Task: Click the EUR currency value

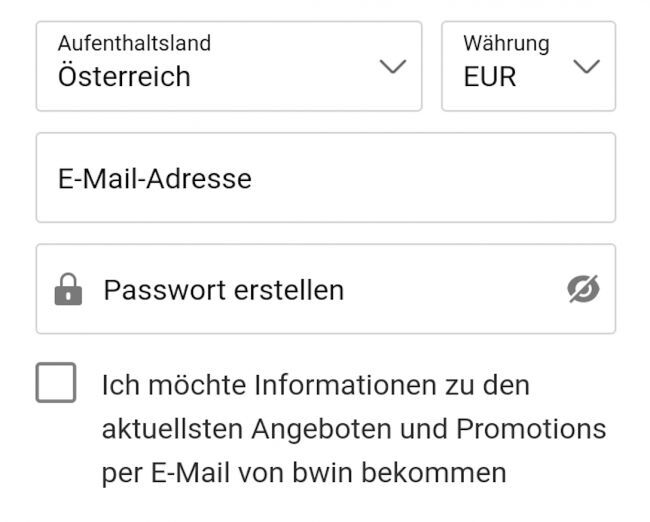Action: click(490, 77)
